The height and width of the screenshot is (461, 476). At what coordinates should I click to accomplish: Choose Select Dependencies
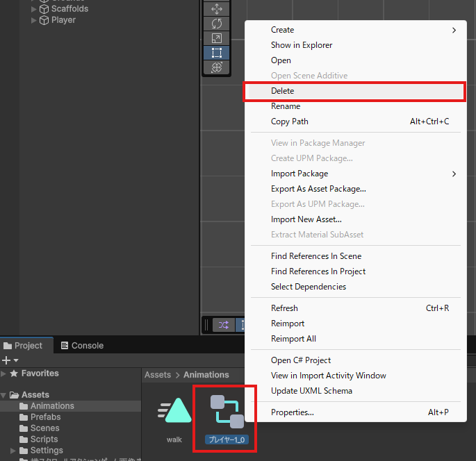(x=356, y=287)
